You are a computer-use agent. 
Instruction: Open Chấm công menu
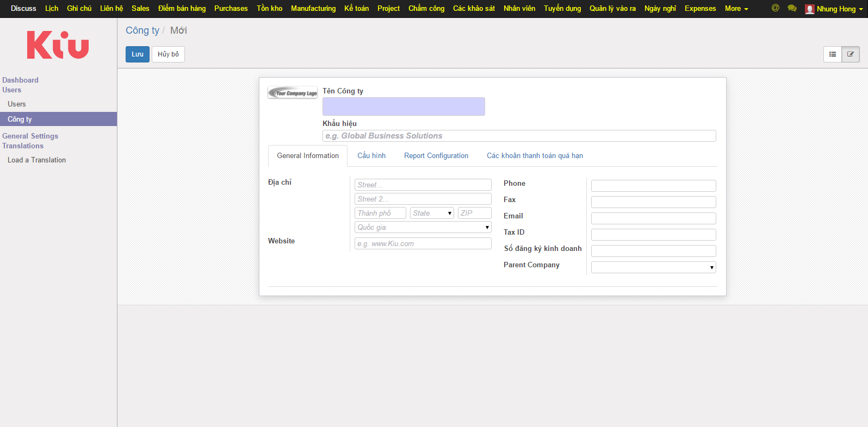[426, 9]
